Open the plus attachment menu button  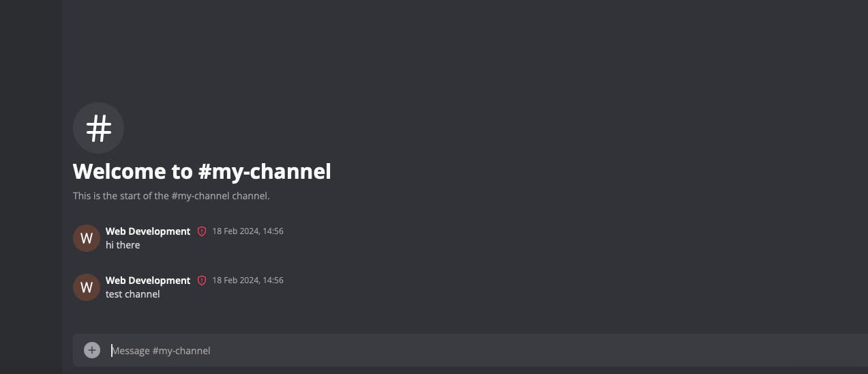tap(92, 350)
